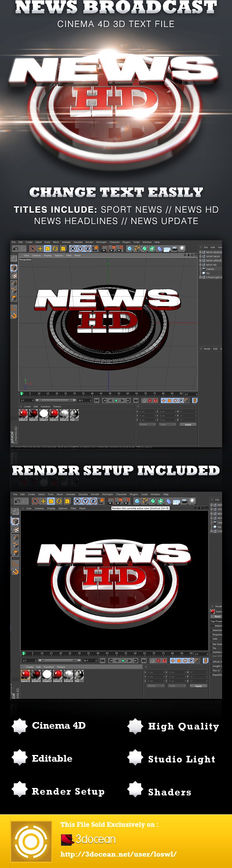232x868 pixels.
Task: Click Render View icon in lower screenshot toolbar
Action: 110,501
